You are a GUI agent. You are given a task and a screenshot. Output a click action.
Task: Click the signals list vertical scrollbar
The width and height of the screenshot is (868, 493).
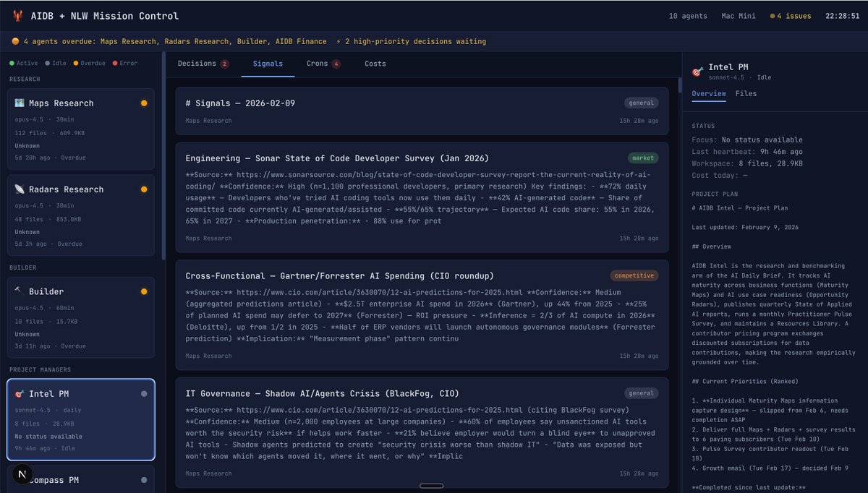(680, 85)
